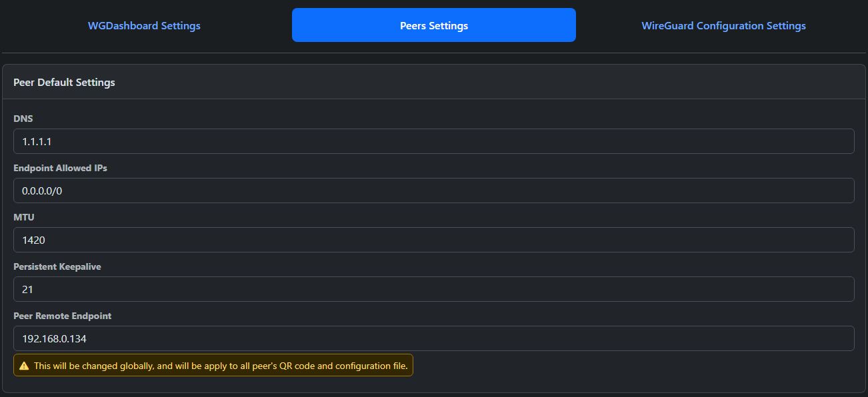Switch to WGDashboard Settings tab
The height and width of the screenshot is (397, 868).
click(x=144, y=26)
